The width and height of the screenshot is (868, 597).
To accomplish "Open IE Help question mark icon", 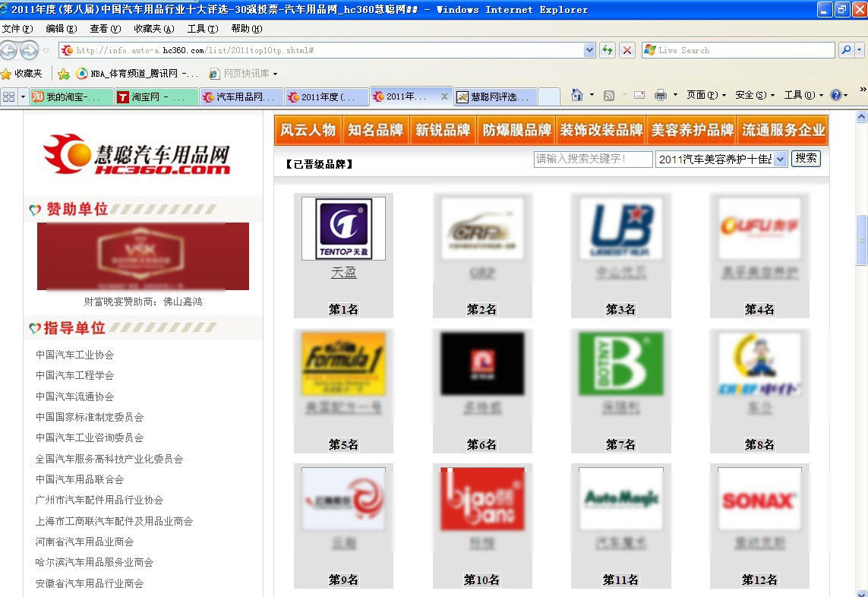I will (836, 95).
